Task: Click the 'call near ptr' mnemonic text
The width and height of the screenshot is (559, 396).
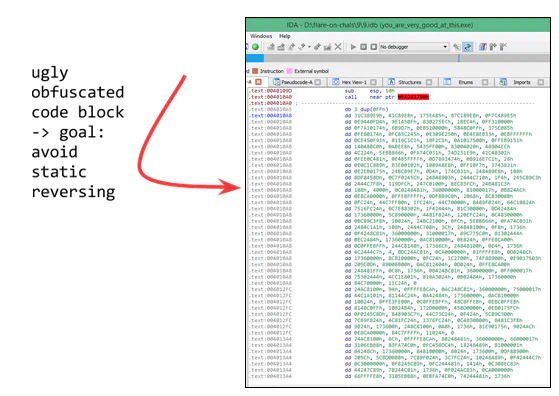Action: click(370, 97)
